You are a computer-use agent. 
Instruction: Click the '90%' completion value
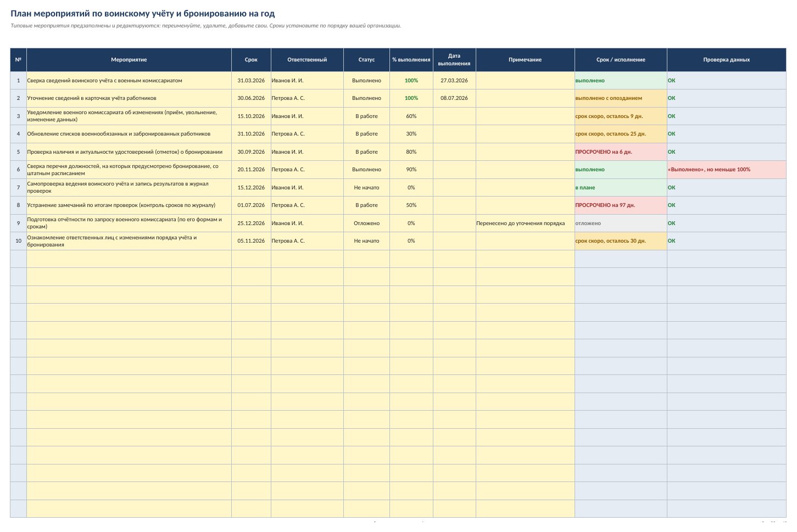point(411,170)
